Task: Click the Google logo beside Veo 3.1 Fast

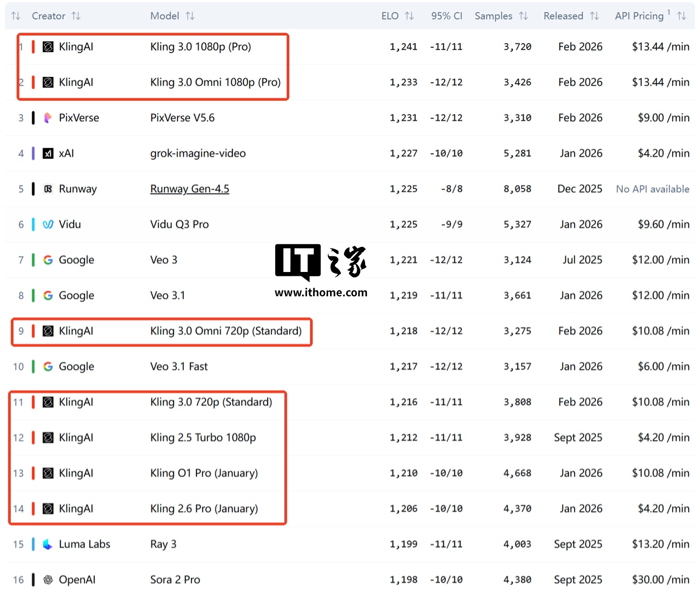Action: click(48, 366)
